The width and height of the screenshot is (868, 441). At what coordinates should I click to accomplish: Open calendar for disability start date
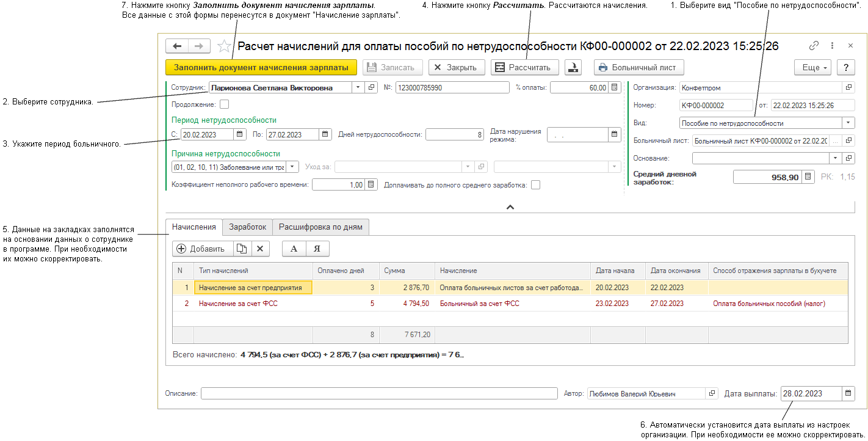click(240, 134)
